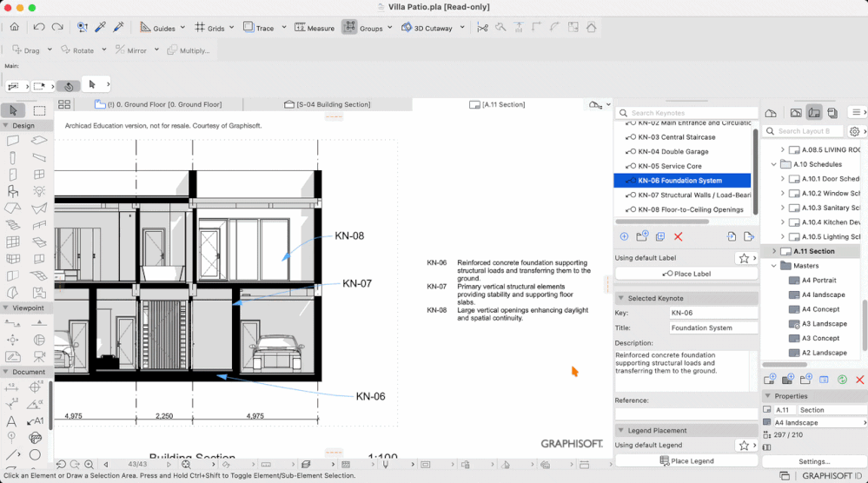This screenshot has width=868, height=483.
Task: Open the 3D Cutaway dropdown arrow
Action: click(x=462, y=27)
